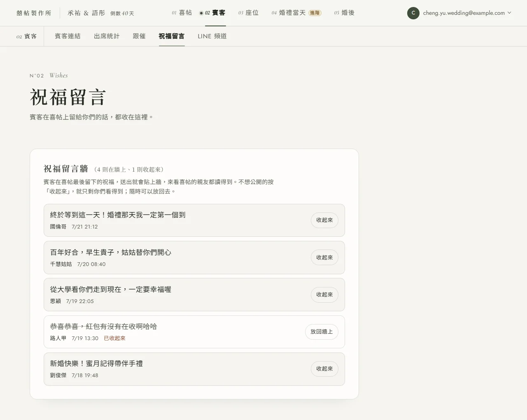Click 放回牆上 for 路人甲's message
Image resolution: width=527 pixels, height=420 pixels.
point(322,332)
